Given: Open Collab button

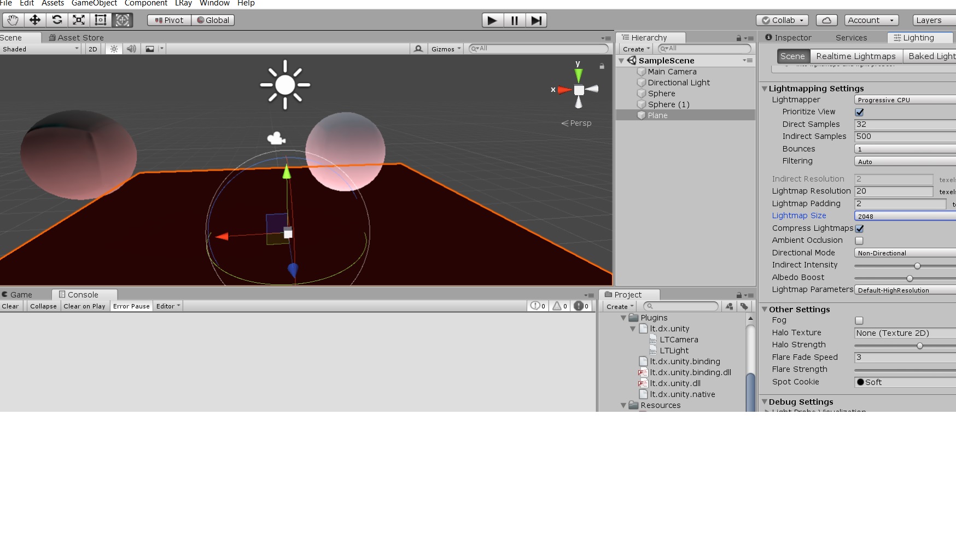Looking at the screenshot, I should [782, 20].
